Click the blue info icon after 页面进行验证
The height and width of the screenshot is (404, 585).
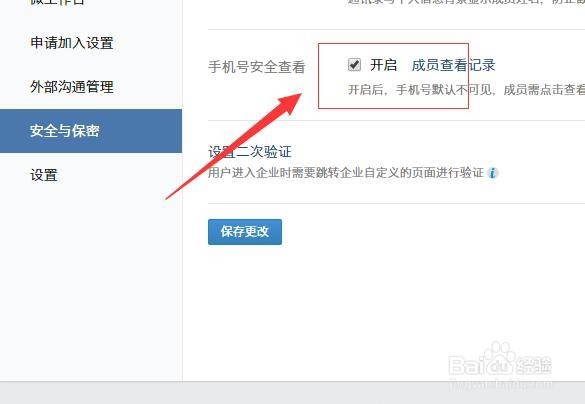pos(493,173)
